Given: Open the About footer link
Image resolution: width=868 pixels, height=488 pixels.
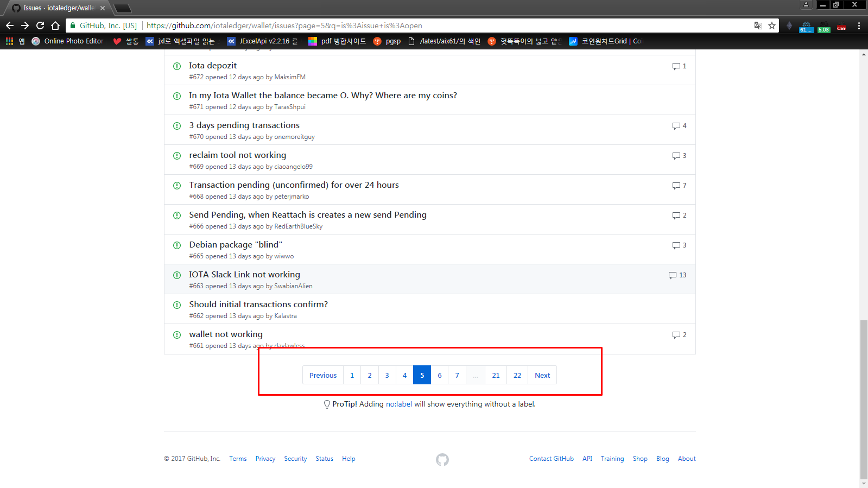Looking at the screenshot, I should [687, 459].
